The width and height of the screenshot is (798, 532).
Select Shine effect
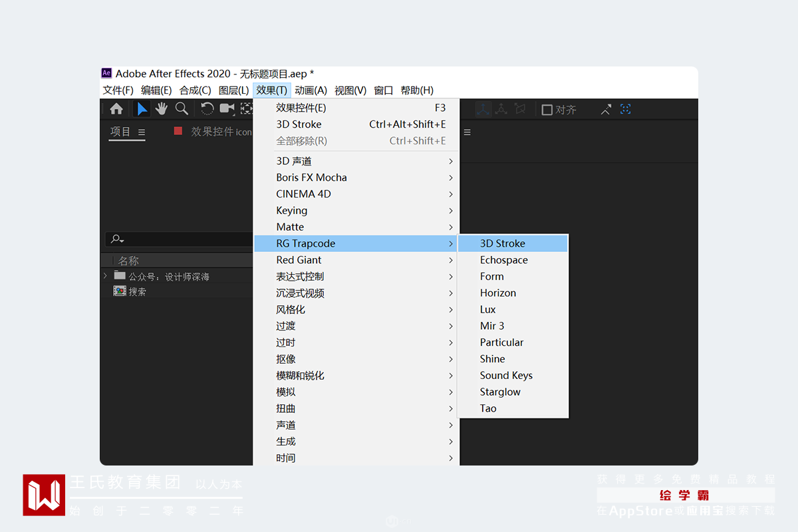513,359
